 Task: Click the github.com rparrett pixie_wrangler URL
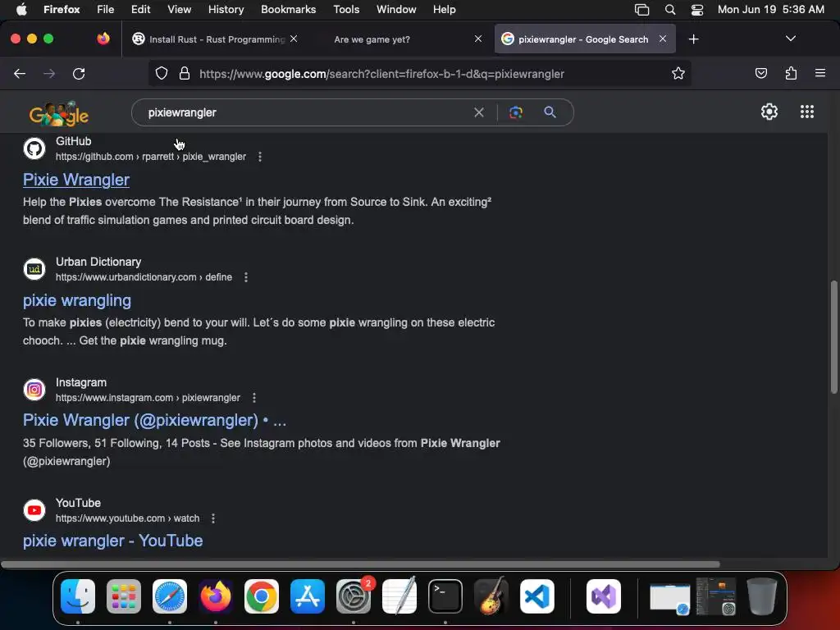[x=151, y=157]
